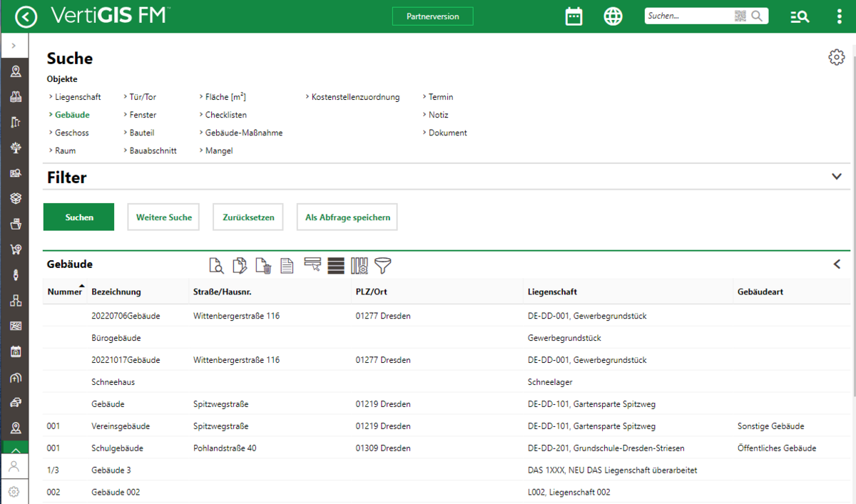Click the Weitere Suche button
The image size is (856, 504).
click(164, 217)
